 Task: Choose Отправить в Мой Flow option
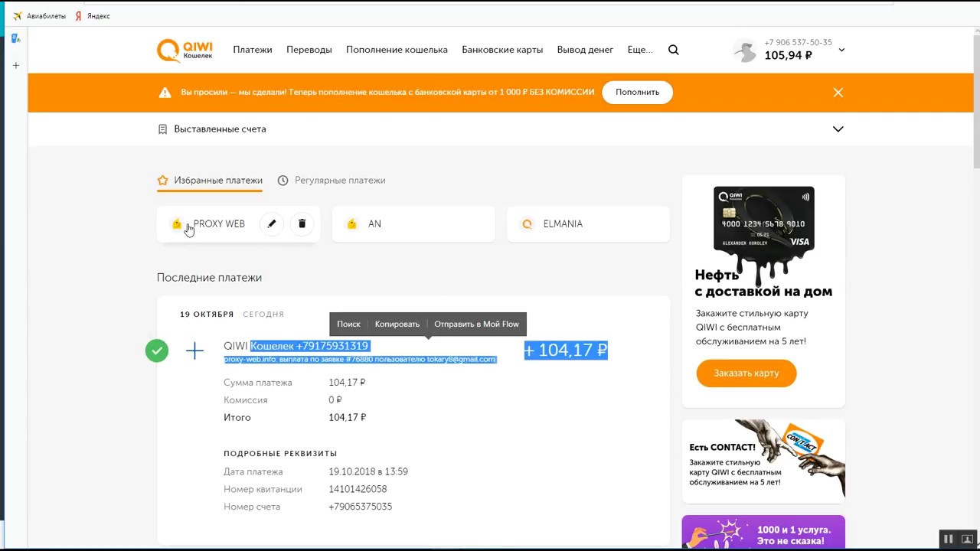click(476, 324)
